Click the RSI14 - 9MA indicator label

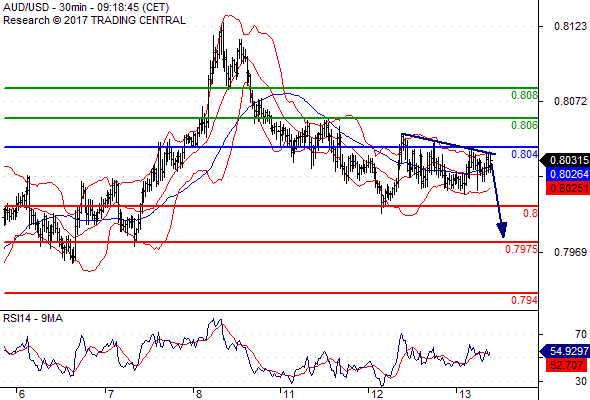(33, 319)
